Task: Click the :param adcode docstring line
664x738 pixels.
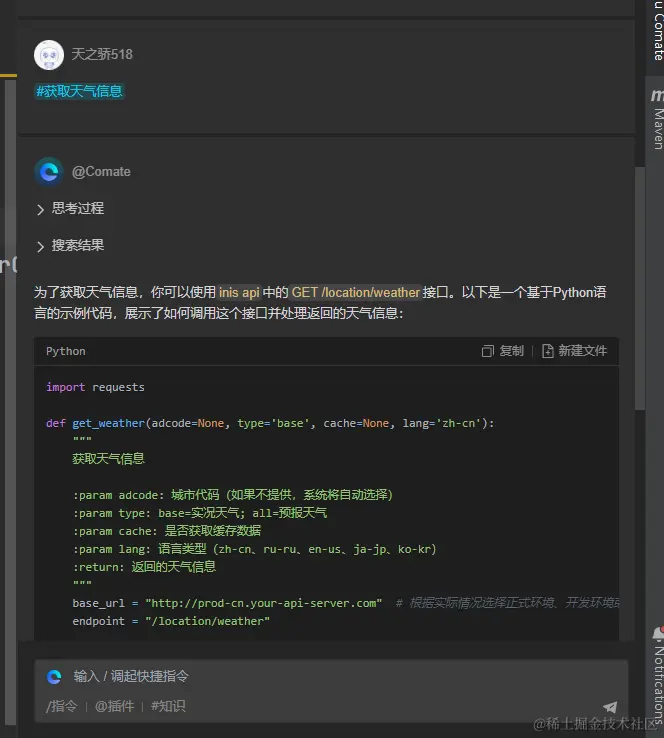Action: click(x=232, y=495)
